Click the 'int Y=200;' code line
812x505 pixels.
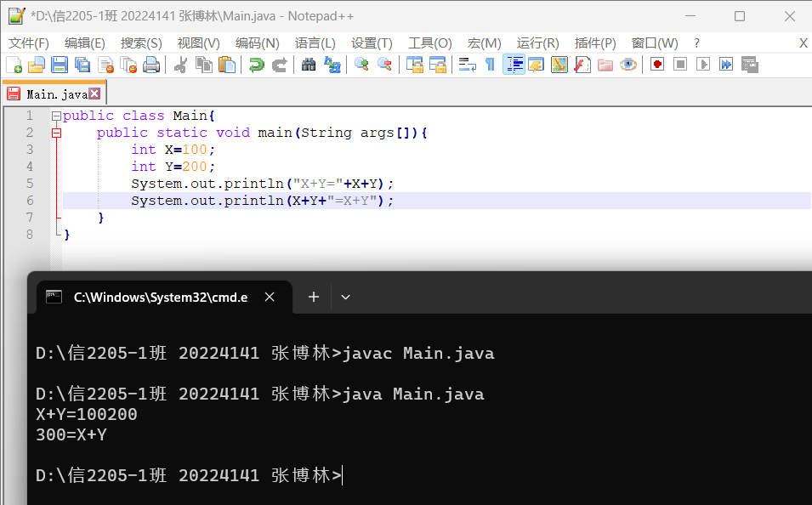(x=173, y=167)
